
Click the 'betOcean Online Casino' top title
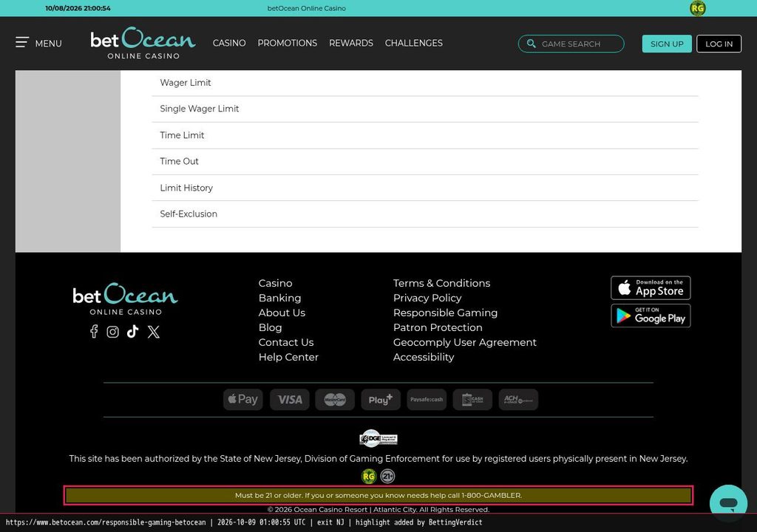307,8
